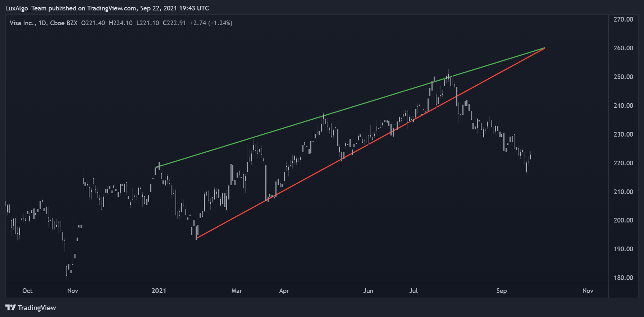Click the 260.00 price axis label

tap(623, 48)
